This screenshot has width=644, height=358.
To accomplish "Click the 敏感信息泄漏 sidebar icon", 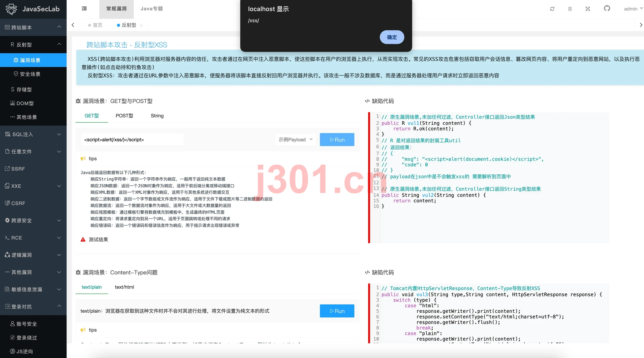I will point(7,289).
